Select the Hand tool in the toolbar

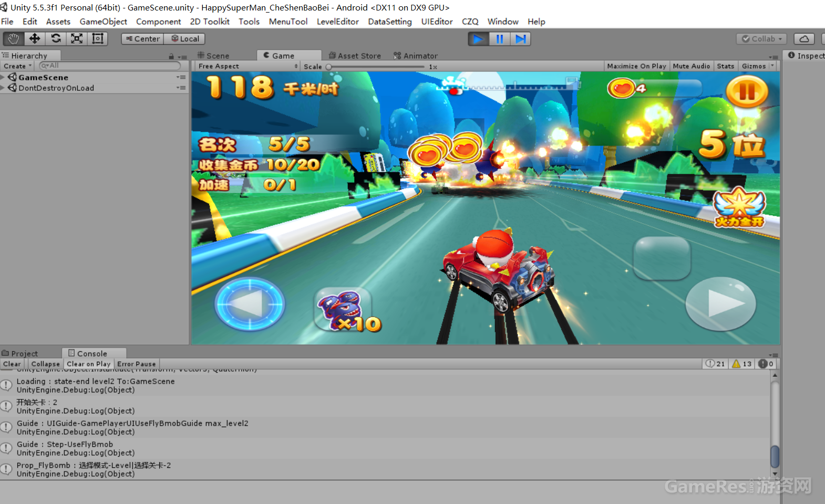[x=13, y=39]
